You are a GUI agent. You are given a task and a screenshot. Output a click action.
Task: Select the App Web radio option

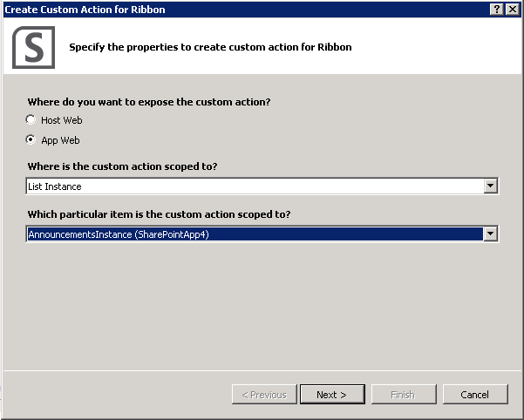pos(31,139)
